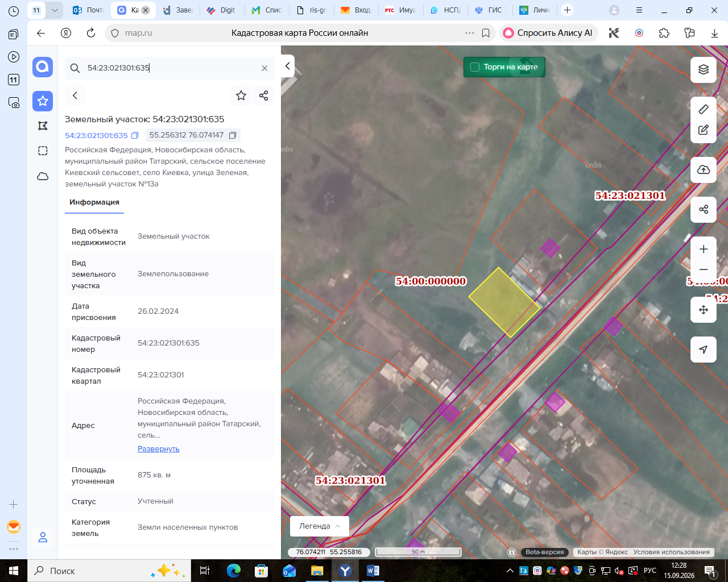Expand the Легенда panel

[x=320, y=526]
